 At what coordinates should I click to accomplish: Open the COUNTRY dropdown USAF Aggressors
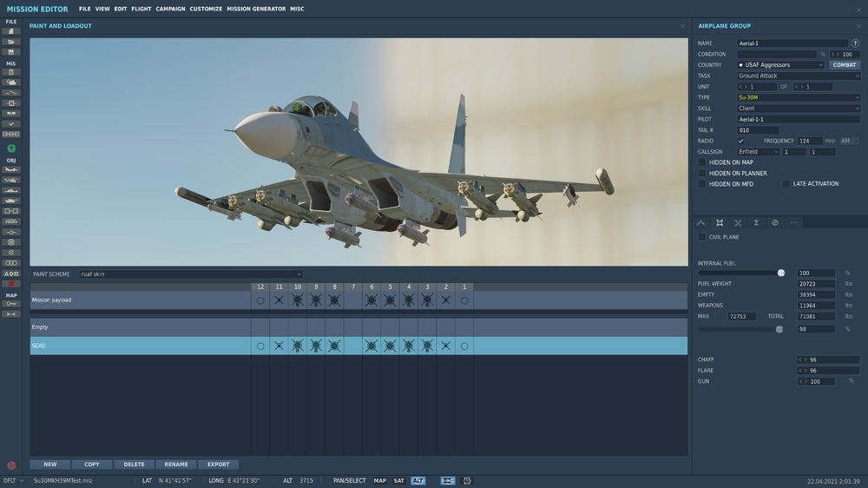coord(780,65)
